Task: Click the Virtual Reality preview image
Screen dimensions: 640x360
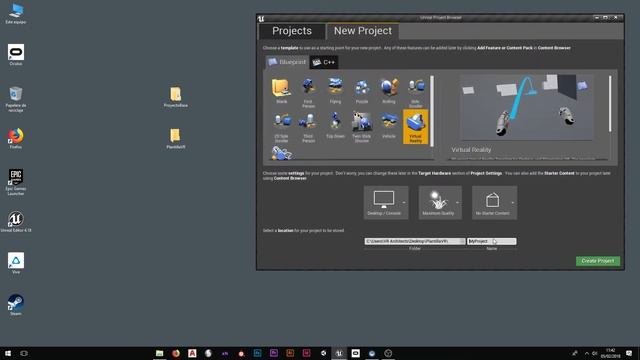Action: pyautogui.click(x=527, y=107)
